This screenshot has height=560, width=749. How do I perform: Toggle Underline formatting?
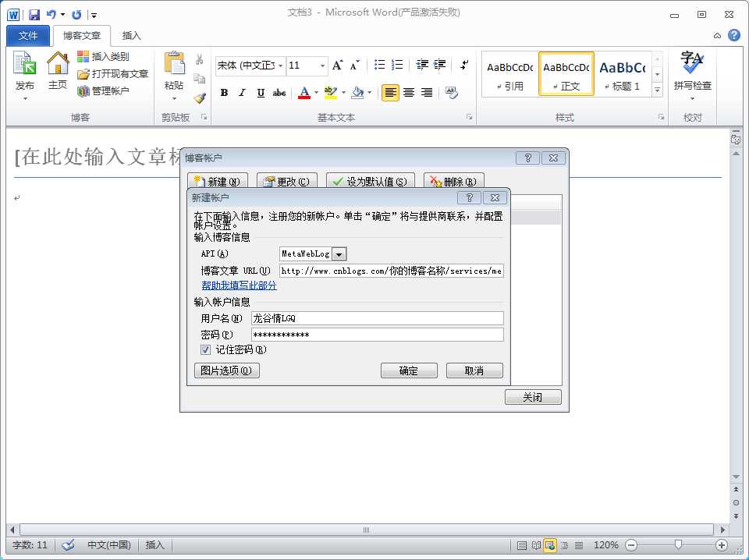pyautogui.click(x=261, y=93)
